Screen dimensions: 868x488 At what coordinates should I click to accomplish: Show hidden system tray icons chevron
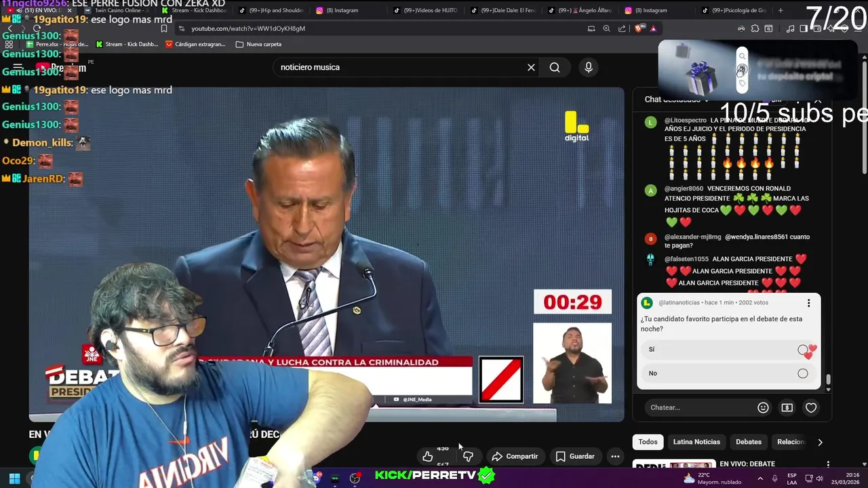(x=759, y=479)
